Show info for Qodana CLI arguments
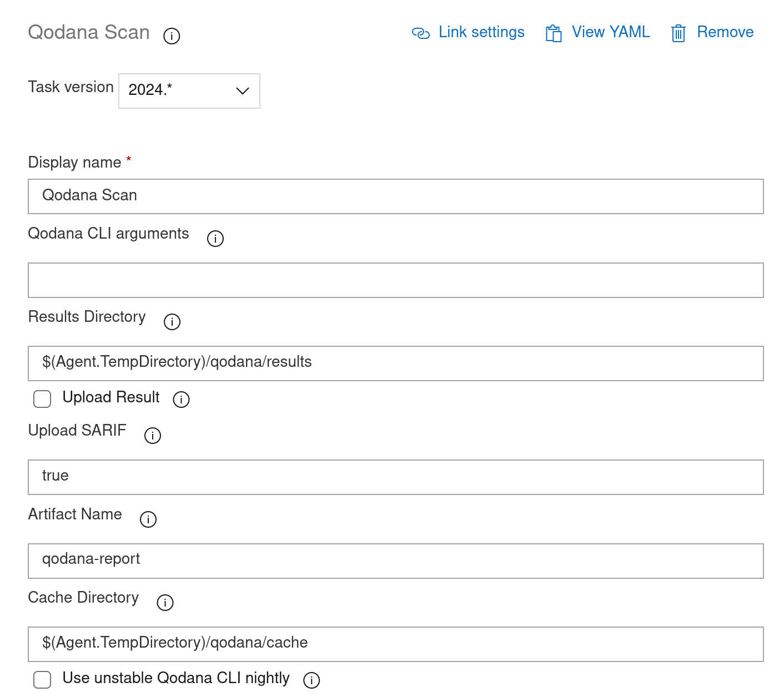The width and height of the screenshot is (784, 692). [x=215, y=239]
